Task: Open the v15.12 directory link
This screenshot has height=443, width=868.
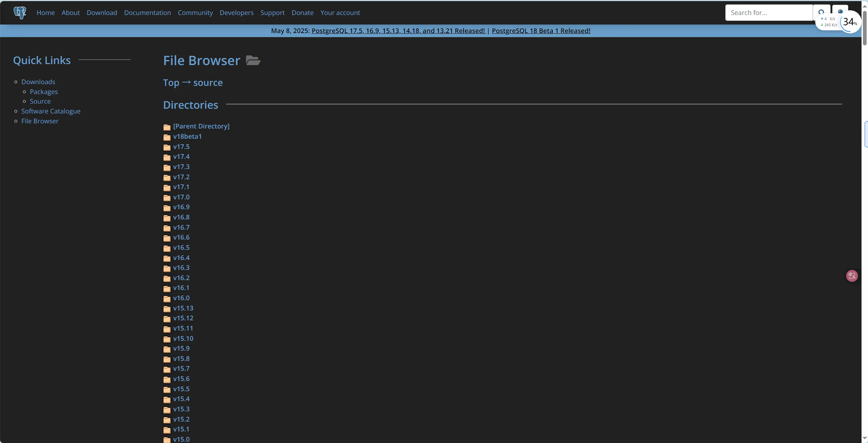Action: (x=183, y=318)
